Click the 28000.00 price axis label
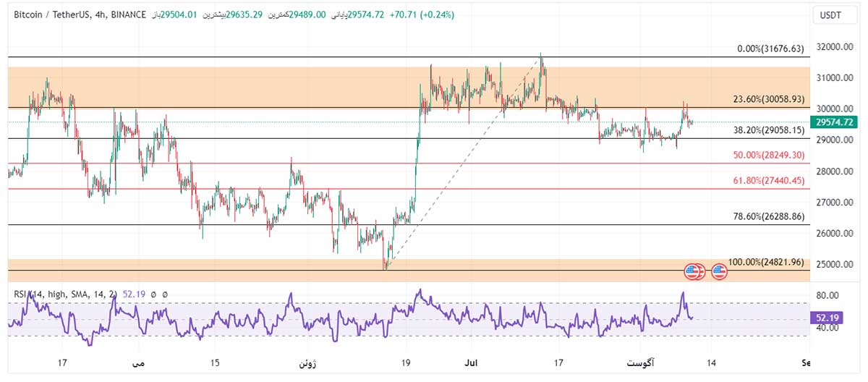The image size is (868, 382). [x=835, y=171]
